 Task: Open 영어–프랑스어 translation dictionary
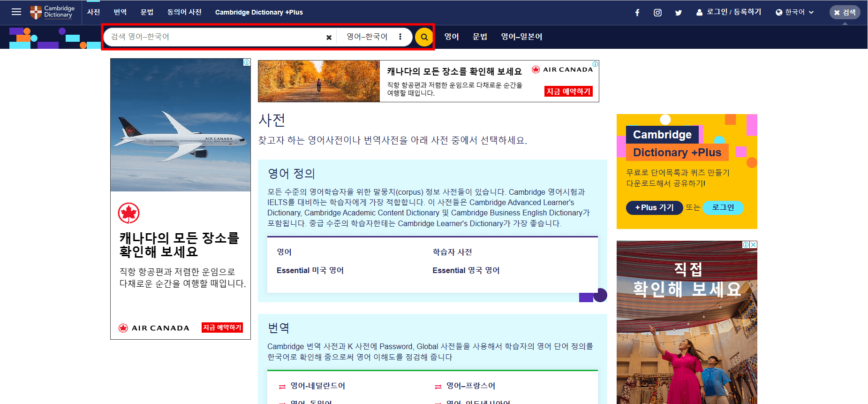pyautogui.click(x=470, y=386)
